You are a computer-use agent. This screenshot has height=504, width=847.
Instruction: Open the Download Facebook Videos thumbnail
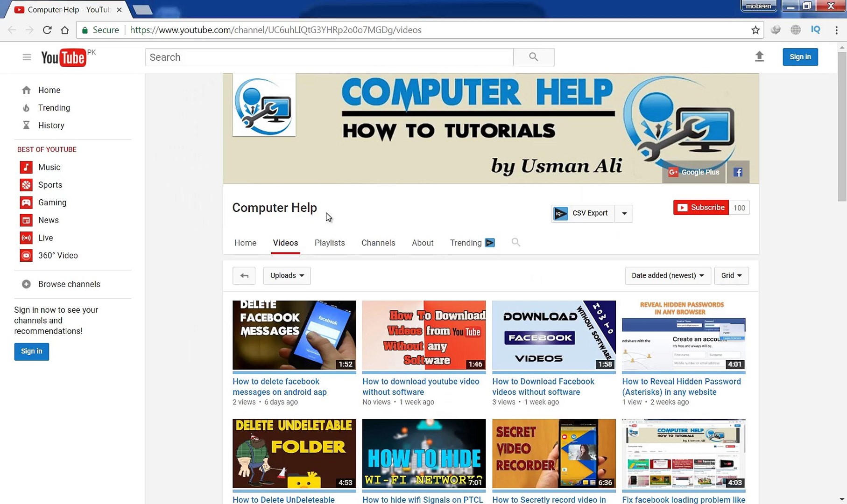(x=554, y=335)
